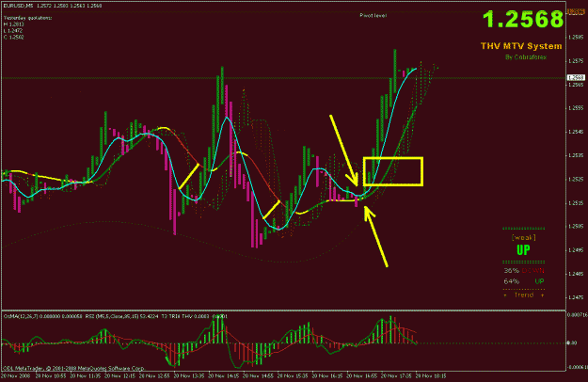
Task: Click the current price tag on the price axis
Action: [x=576, y=77]
